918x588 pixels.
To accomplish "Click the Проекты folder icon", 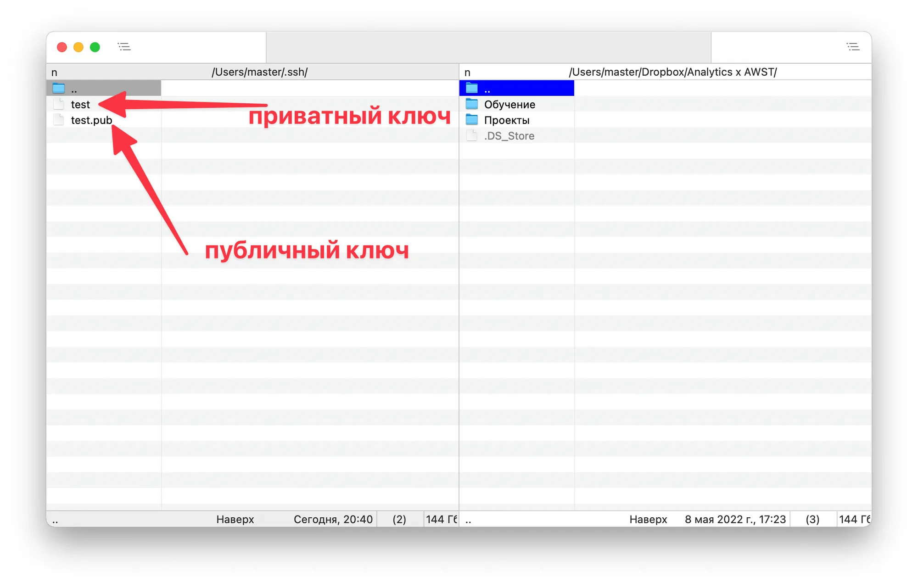I will pos(472,120).
